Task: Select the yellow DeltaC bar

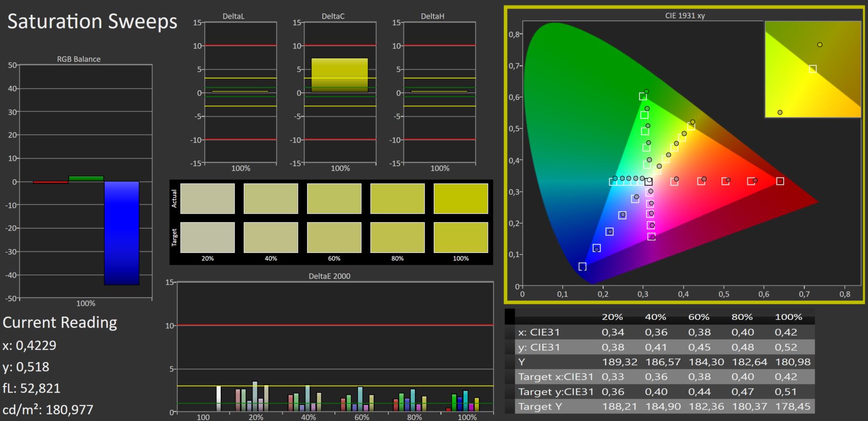Action: pos(340,75)
